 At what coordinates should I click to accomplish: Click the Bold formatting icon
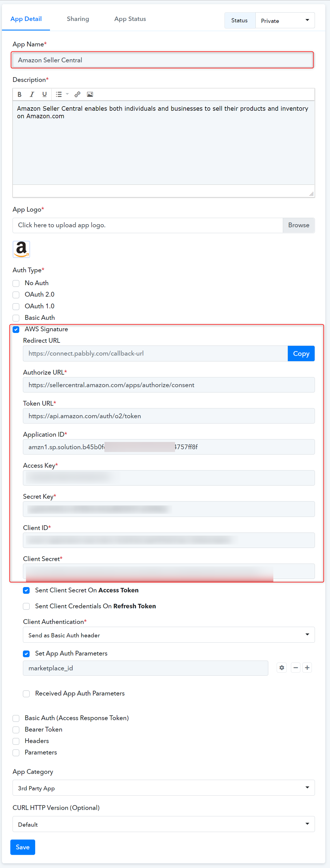20,94
